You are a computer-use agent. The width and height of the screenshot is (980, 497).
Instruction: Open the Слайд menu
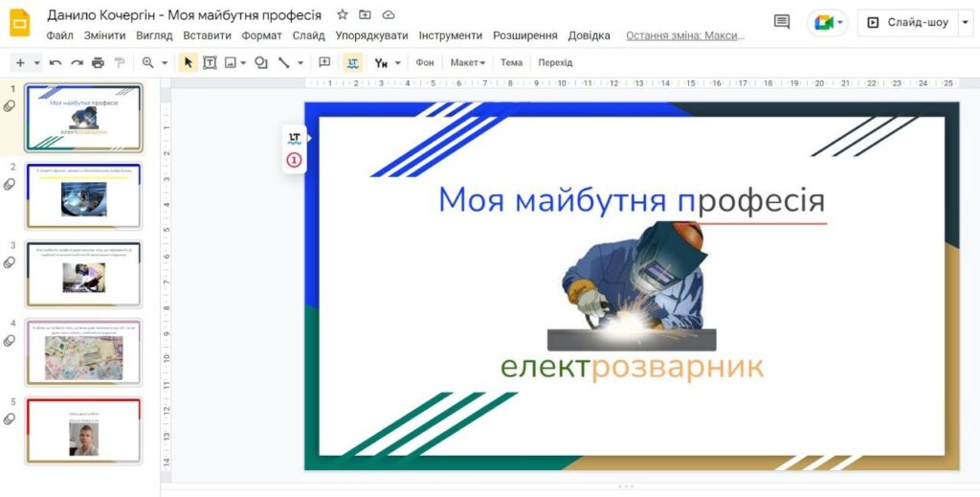click(x=309, y=35)
